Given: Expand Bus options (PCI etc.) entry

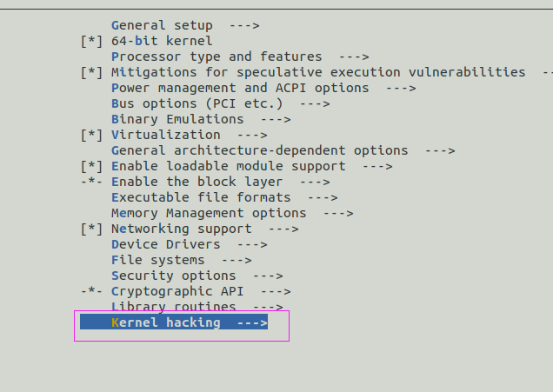Looking at the screenshot, I should tap(221, 103).
